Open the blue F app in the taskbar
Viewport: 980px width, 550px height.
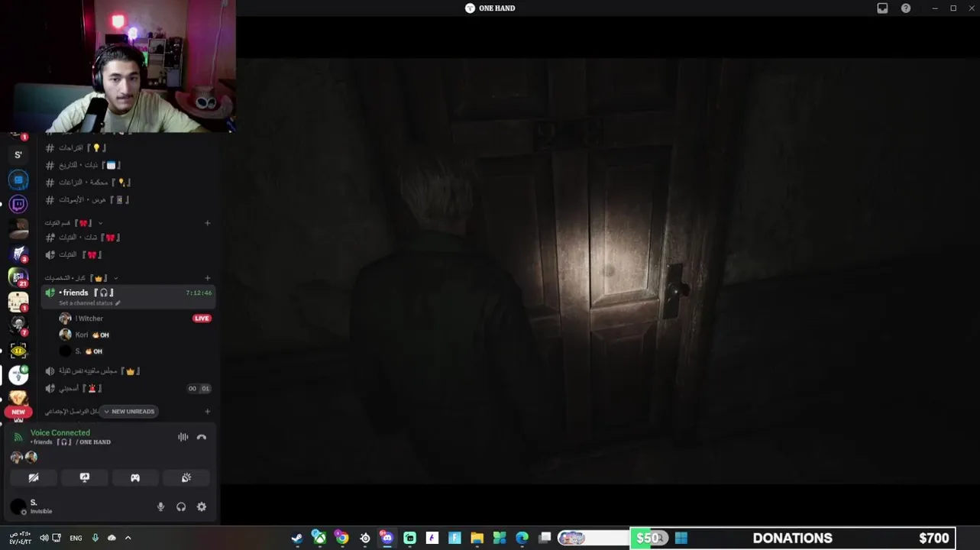pos(454,538)
